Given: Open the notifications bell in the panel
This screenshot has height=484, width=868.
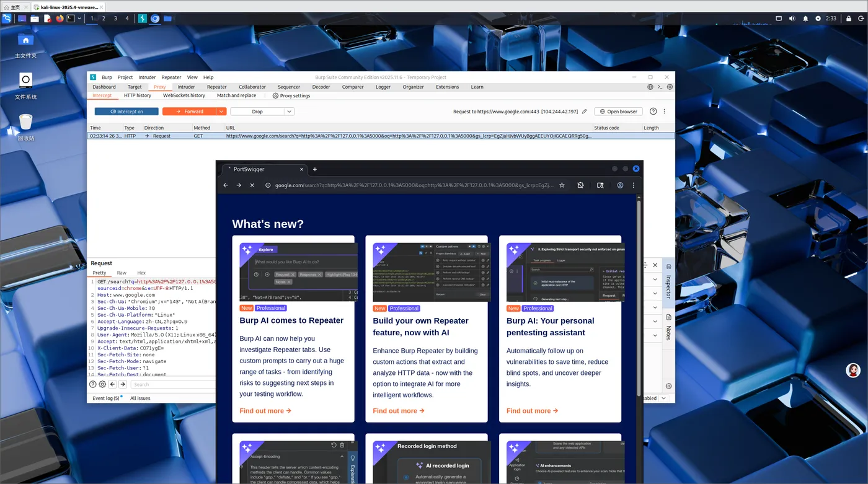Looking at the screenshot, I should [x=805, y=19].
